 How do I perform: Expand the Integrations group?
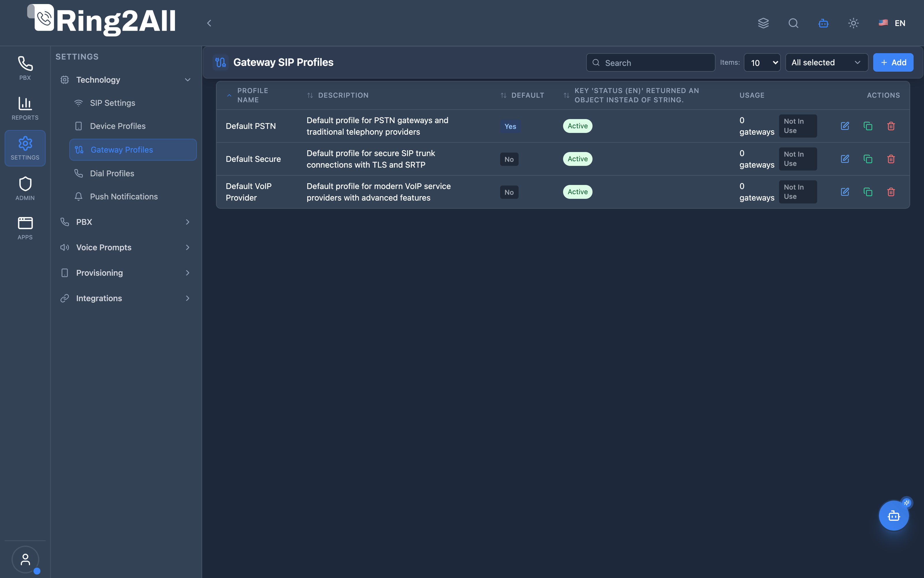point(126,298)
